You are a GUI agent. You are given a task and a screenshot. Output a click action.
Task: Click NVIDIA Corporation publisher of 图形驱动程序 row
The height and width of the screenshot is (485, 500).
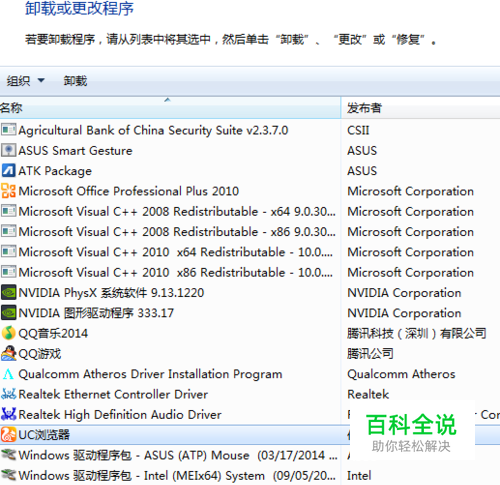[404, 313]
